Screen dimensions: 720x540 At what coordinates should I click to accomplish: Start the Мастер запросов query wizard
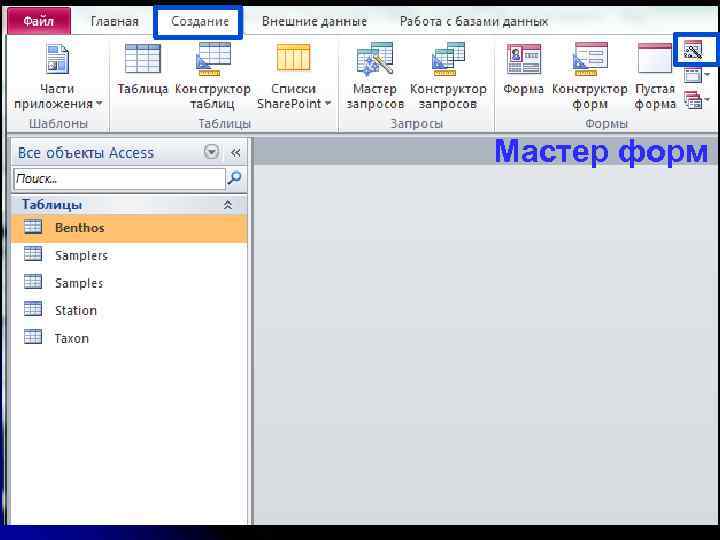(x=375, y=76)
